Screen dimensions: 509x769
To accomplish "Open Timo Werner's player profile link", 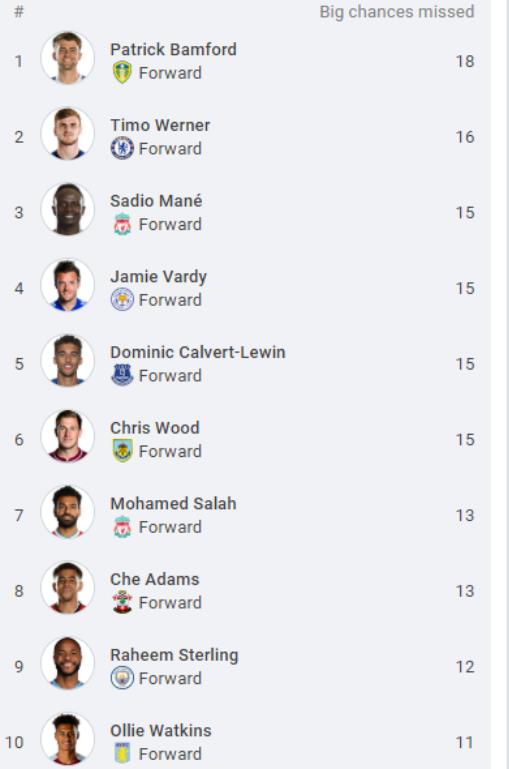I will (160, 125).
